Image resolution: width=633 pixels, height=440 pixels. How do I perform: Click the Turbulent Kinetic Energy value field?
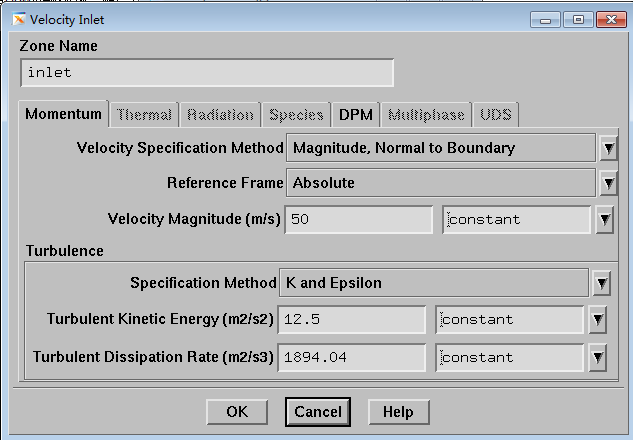point(354,320)
